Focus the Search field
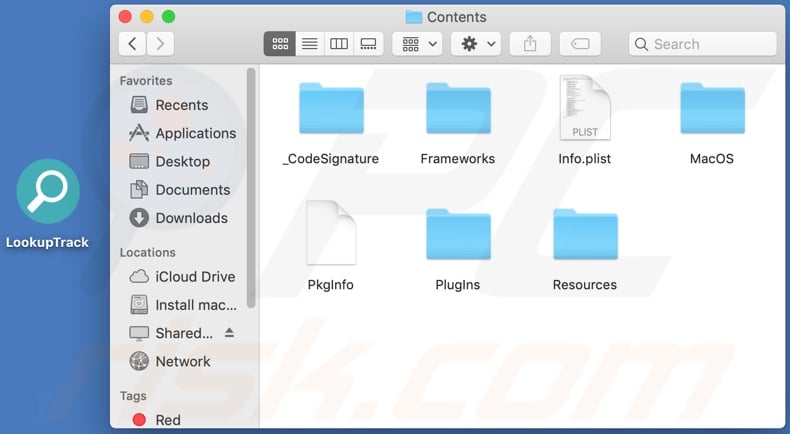Image resolution: width=790 pixels, height=434 pixels. (x=702, y=44)
